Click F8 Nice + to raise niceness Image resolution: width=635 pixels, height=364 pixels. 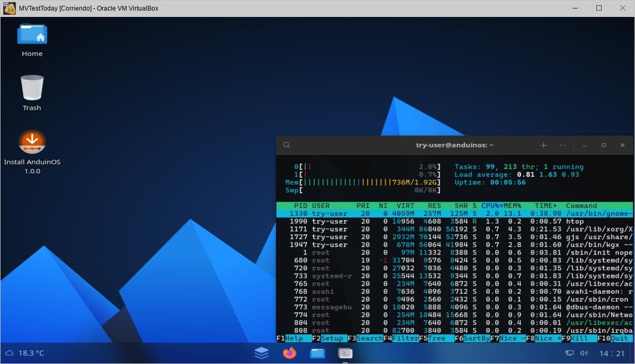point(543,338)
